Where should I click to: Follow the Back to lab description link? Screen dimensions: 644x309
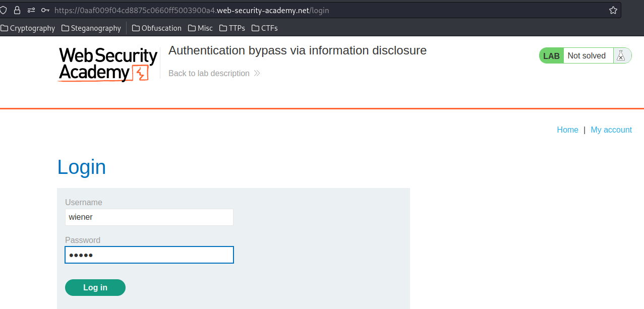coord(214,74)
